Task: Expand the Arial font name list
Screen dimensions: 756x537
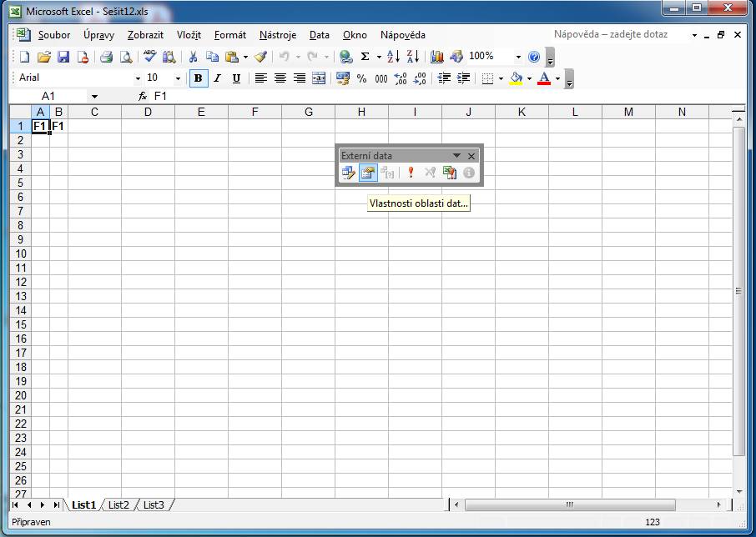Action: (x=138, y=78)
